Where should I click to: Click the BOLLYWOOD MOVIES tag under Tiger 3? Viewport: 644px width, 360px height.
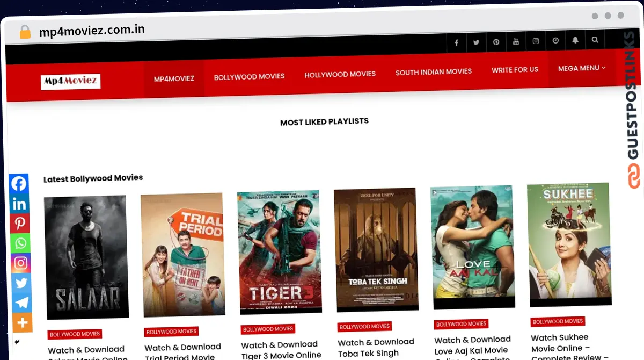point(268,328)
